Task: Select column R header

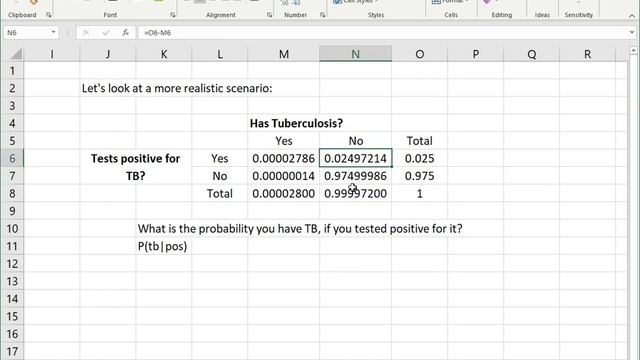Action: [x=587, y=54]
